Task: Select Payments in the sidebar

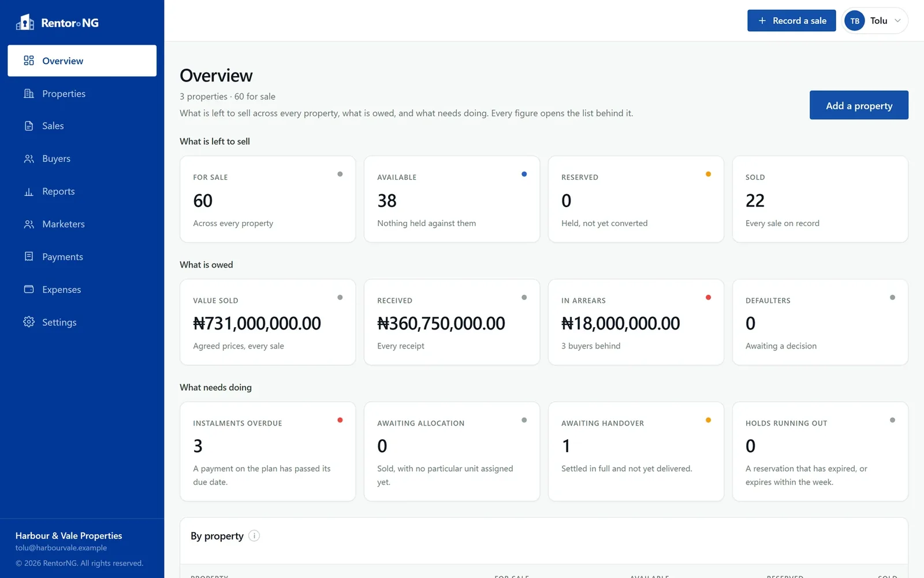Action: (82, 257)
